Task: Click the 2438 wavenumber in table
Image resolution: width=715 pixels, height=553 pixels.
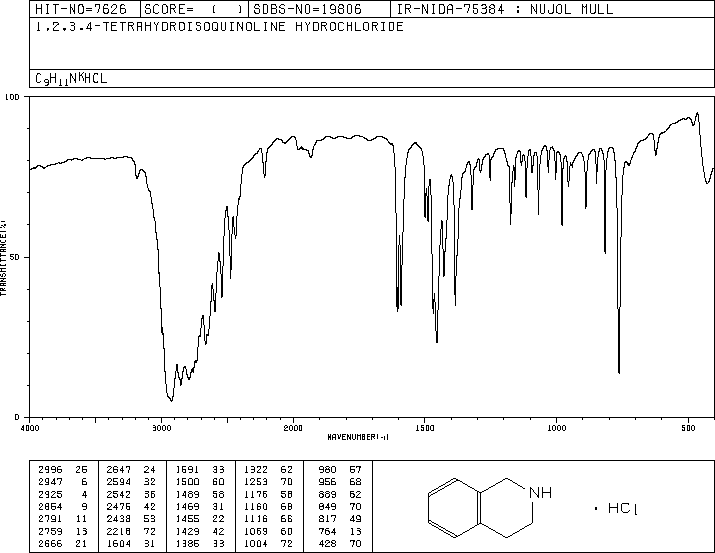Action: (119, 519)
